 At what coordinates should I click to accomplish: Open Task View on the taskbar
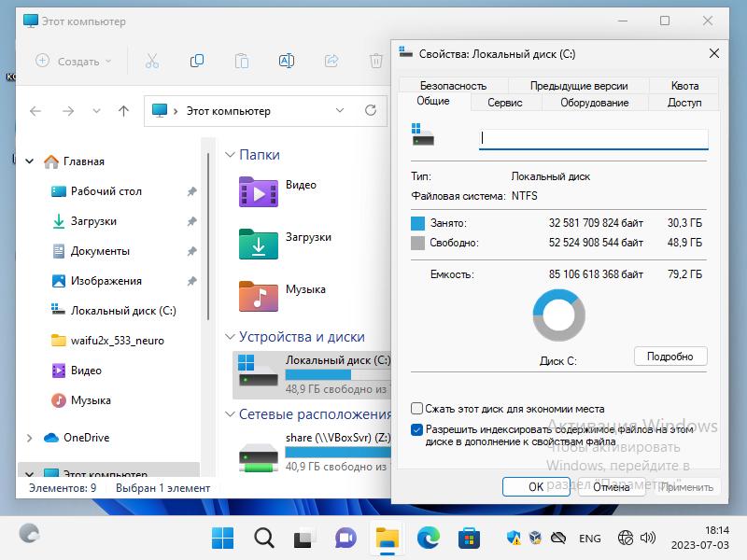[304, 539]
